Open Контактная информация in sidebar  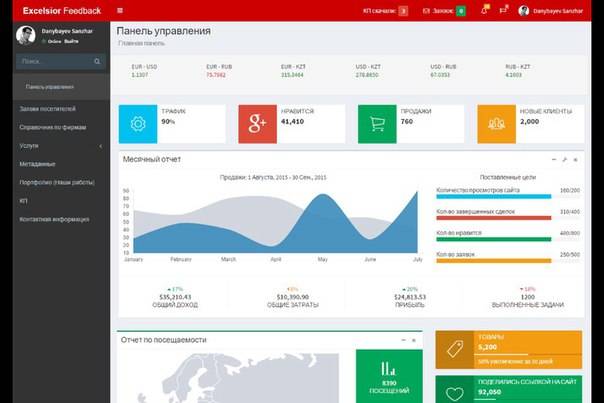tap(54, 219)
